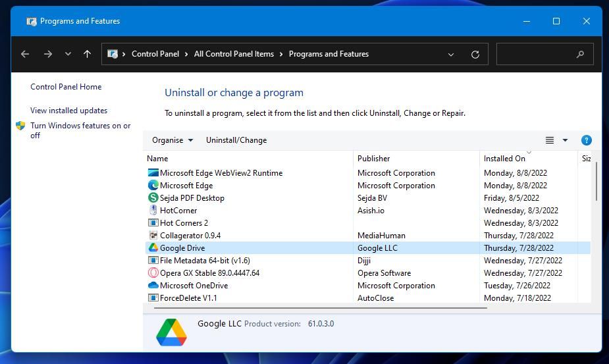The image size is (609, 364).
Task: Open the Organise dropdown menu
Action: click(x=172, y=140)
